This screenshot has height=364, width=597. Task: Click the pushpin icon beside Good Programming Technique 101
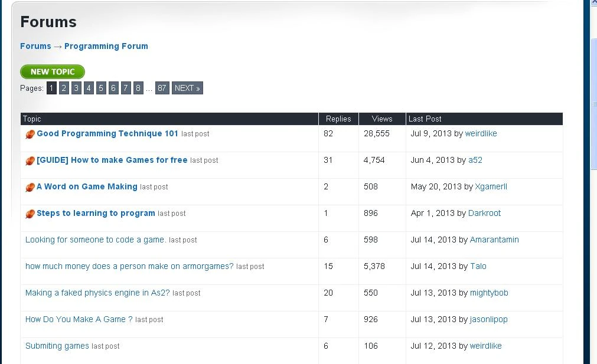tap(30, 133)
